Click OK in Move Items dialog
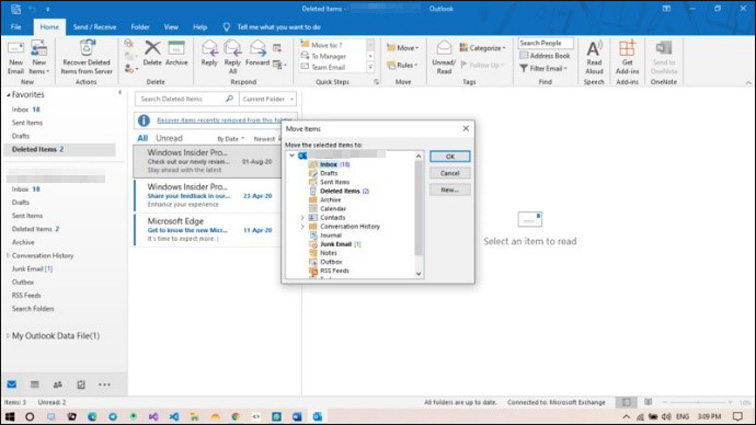 click(x=450, y=156)
